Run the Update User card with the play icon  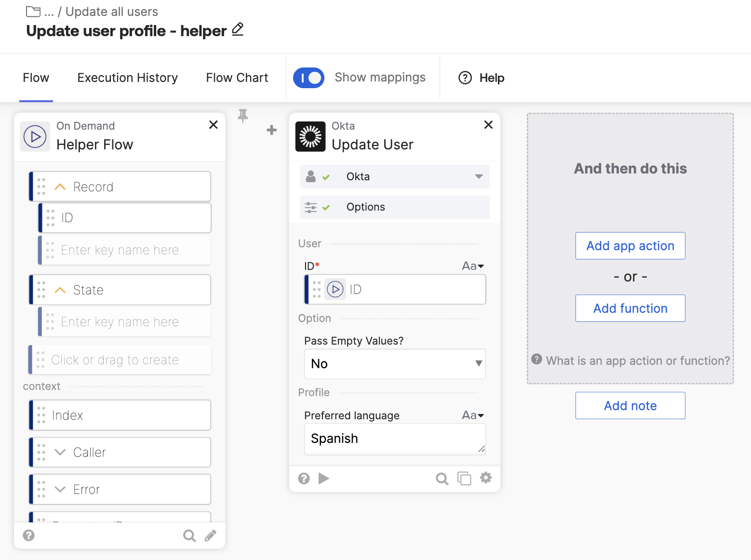(324, 479)
